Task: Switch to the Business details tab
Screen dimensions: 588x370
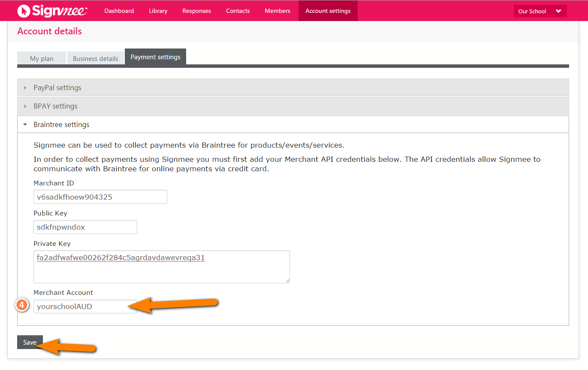Action: [96, 58]
